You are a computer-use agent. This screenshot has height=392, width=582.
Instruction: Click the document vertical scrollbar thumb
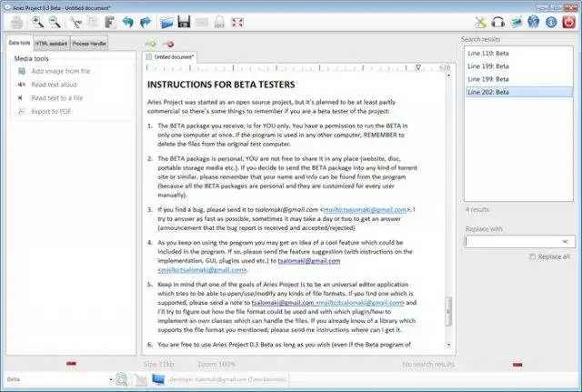tap(448, 311)
